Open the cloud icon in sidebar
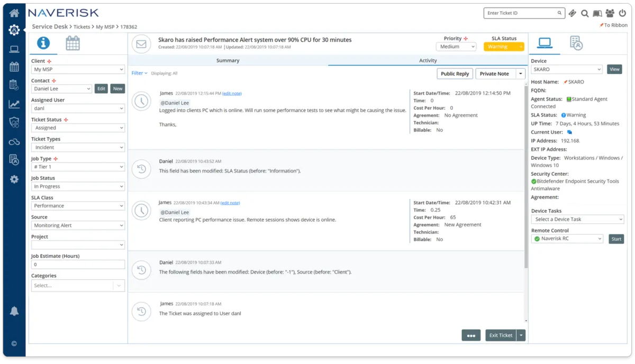Image resolution: width=635 pixels, height=364 pixels. point(14,142)
